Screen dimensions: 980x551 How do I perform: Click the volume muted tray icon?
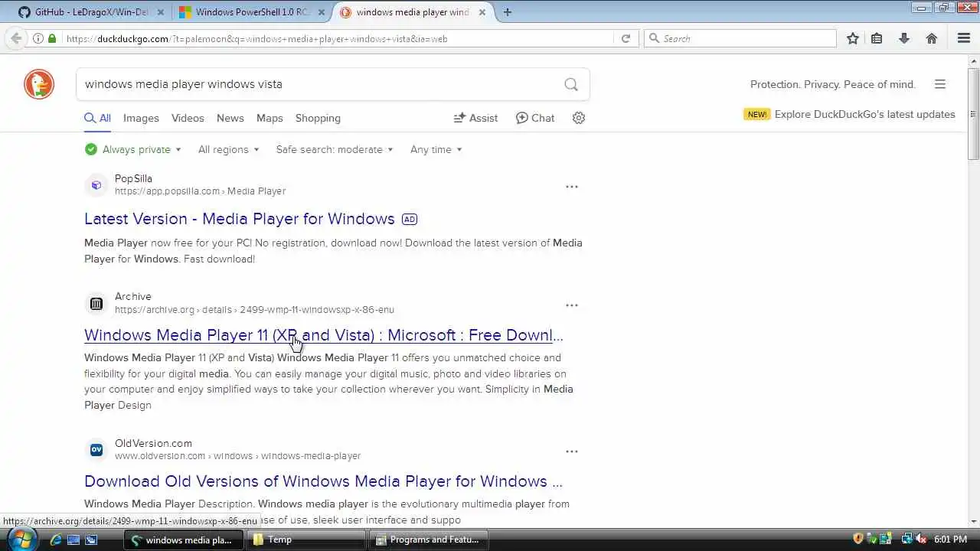921,540
